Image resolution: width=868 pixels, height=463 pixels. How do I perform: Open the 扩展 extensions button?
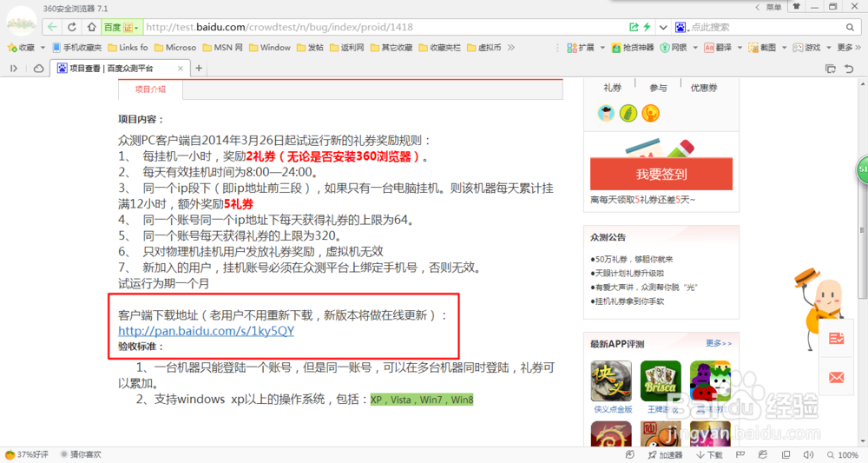tap(581, 48)
